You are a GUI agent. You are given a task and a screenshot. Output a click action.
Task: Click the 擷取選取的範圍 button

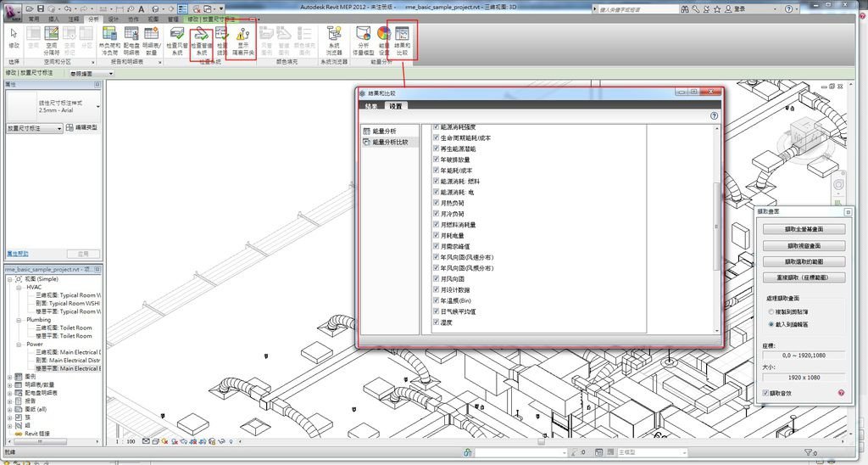click(x=804, y=261)
